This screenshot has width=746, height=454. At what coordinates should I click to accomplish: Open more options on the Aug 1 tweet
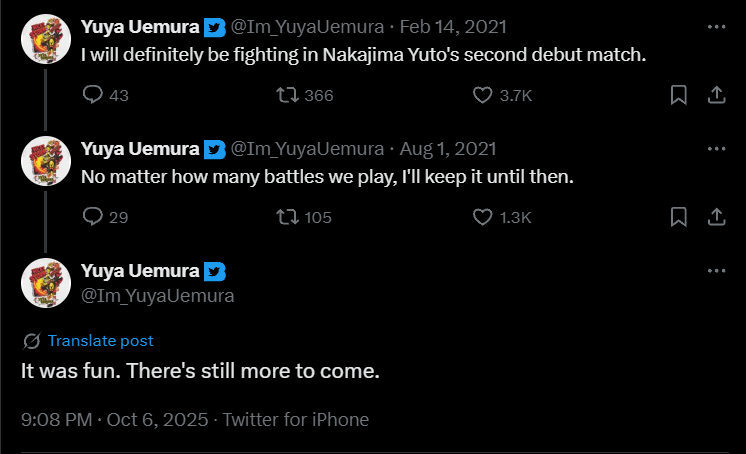(716, 149)
